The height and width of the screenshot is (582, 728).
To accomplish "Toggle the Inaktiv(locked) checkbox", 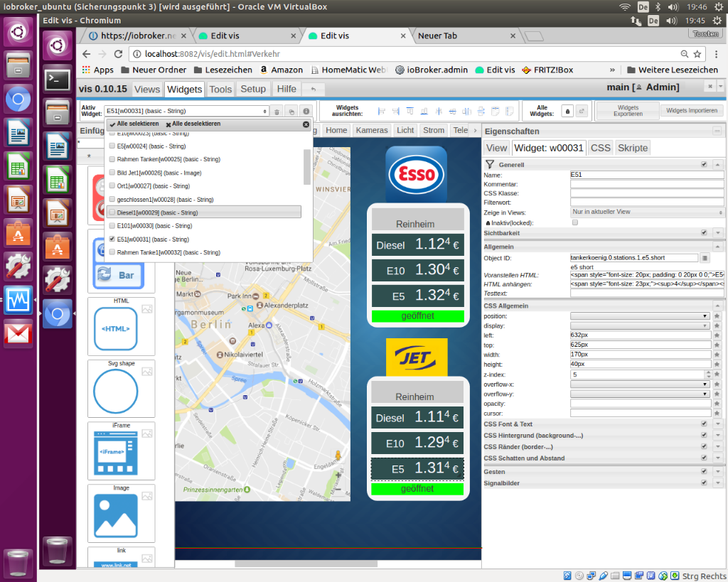I will pos(574,222).
